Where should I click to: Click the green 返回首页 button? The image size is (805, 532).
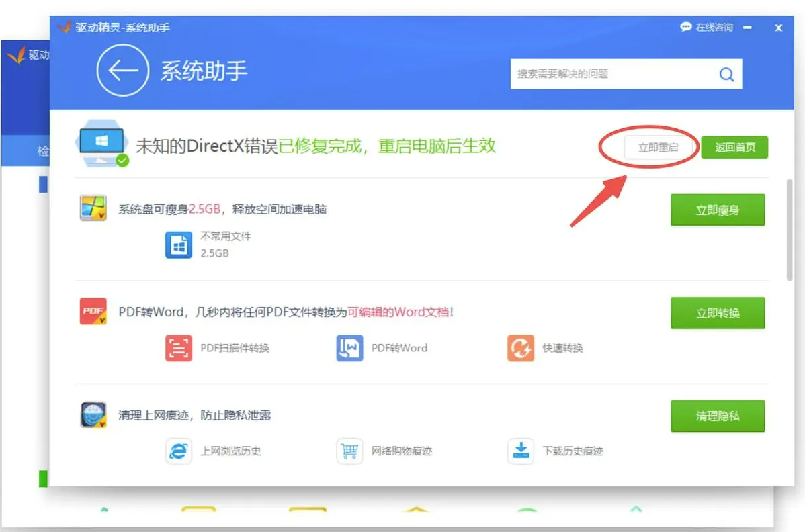[734, 148]
